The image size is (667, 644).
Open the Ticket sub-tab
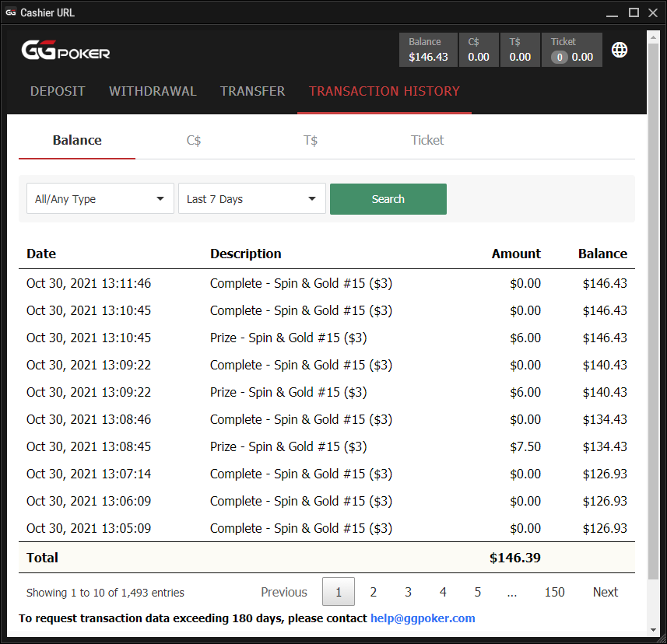427,140
